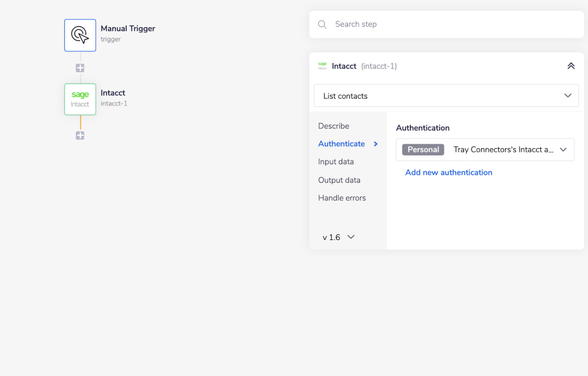588x376 pixels.
Task: Show the Handle errors section
Action: pyautogui.click(x=342, y=198)
